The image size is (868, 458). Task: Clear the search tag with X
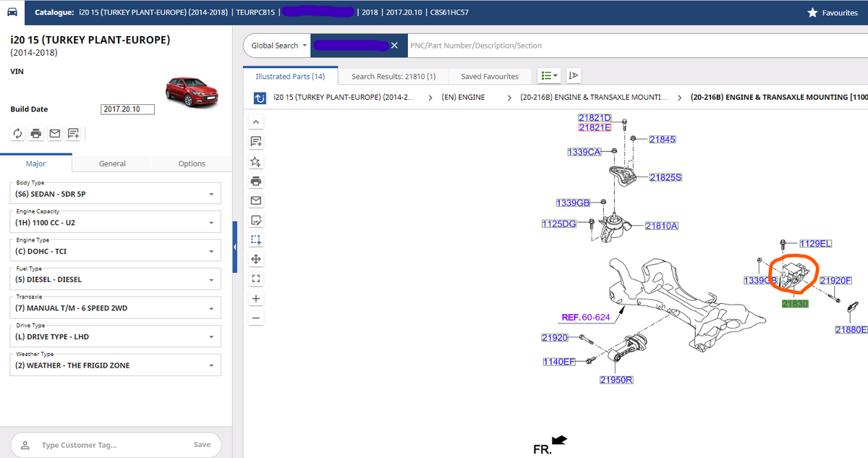point(394,46)
